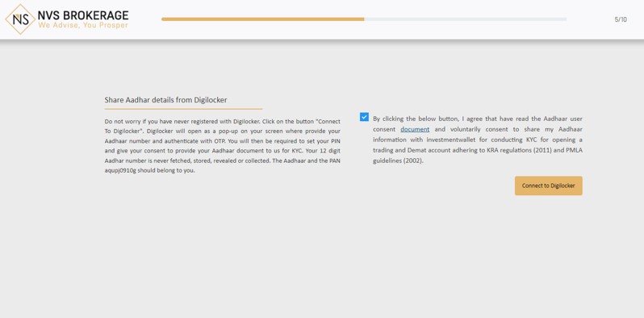644x318 pixels.
Task: Click the NVS BROKERAGE title text
Action: [83, 15]
